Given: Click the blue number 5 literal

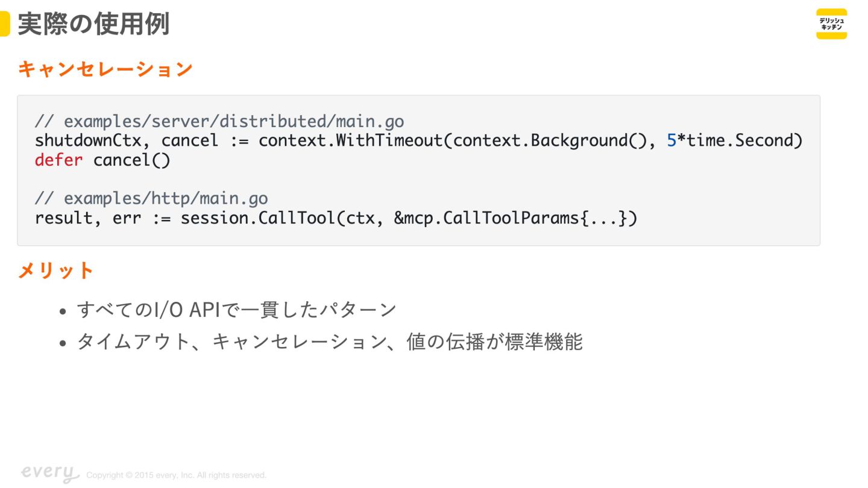Looking at the screenshot, I should (x=671, y=141).
